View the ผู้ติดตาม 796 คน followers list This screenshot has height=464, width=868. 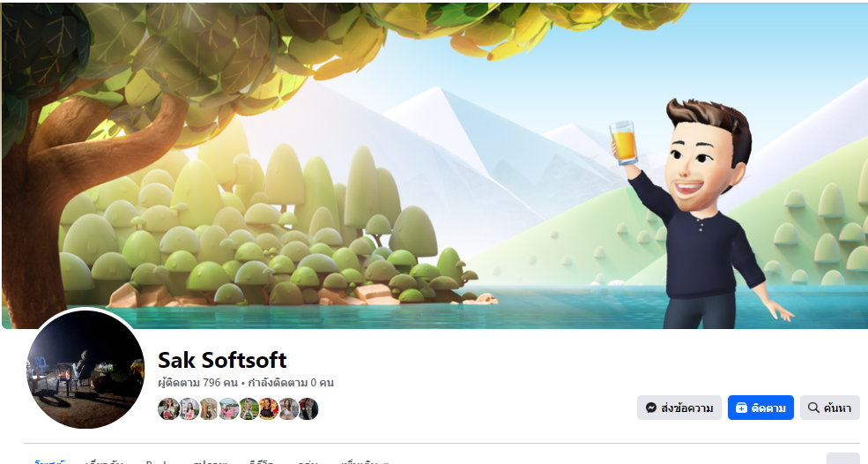coord(197,383)
